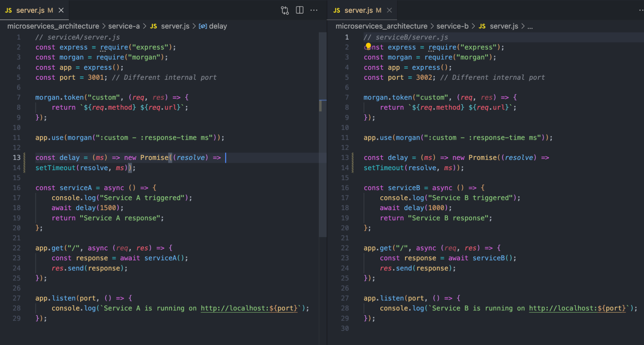Click "Service B response" return string

click(448, 218)
